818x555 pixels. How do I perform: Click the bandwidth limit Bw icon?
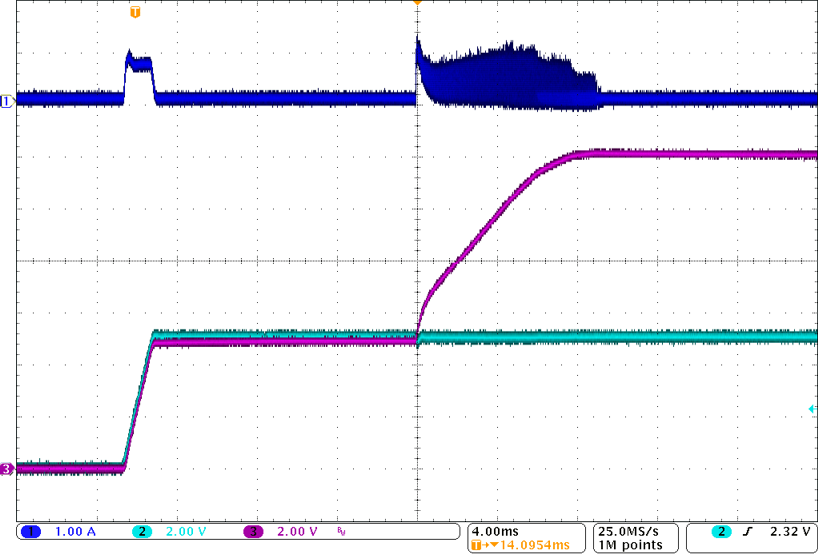340,532
